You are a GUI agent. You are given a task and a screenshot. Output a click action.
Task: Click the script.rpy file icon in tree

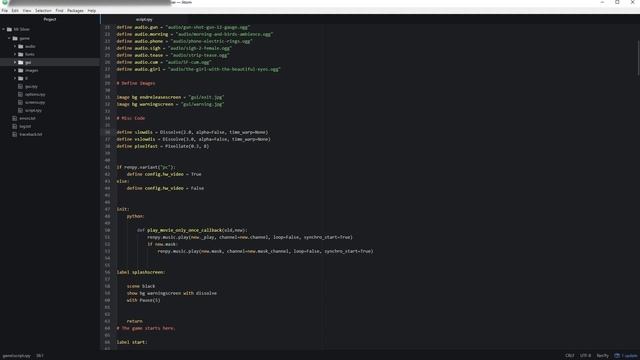click(x=20, y=110)
